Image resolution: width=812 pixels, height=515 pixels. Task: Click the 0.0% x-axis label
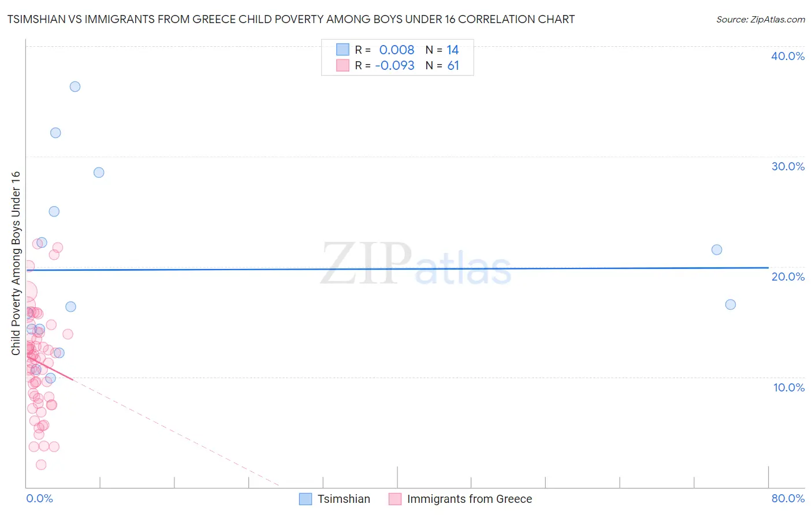tap(39, 498)
